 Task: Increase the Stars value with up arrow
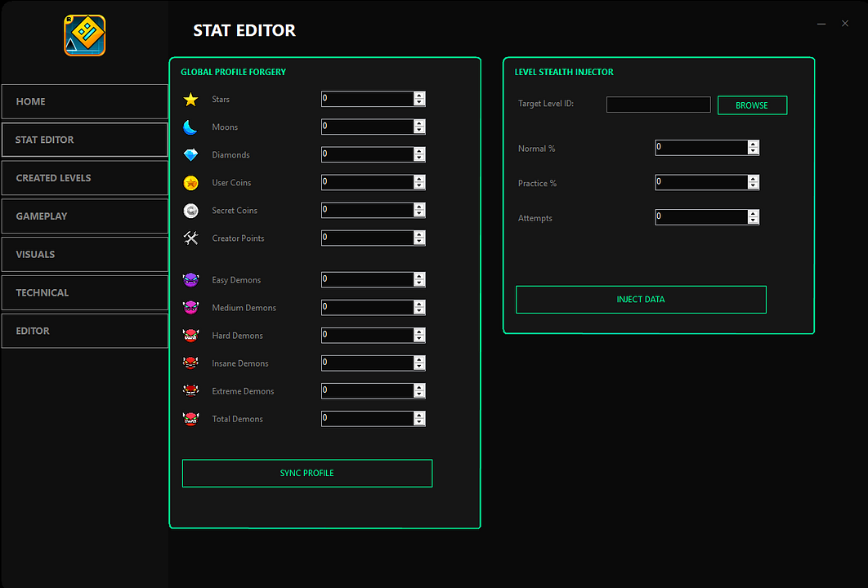pos(419,96)
